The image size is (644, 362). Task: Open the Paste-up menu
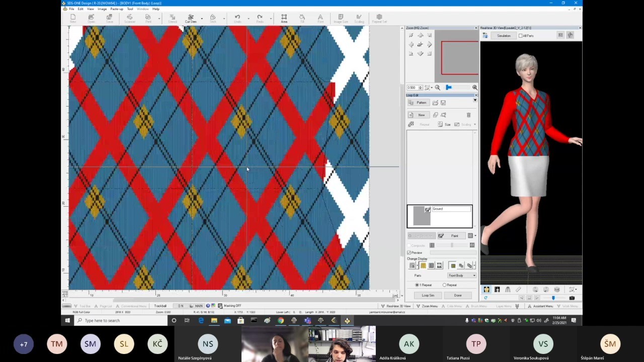click(x=116, y=9)
